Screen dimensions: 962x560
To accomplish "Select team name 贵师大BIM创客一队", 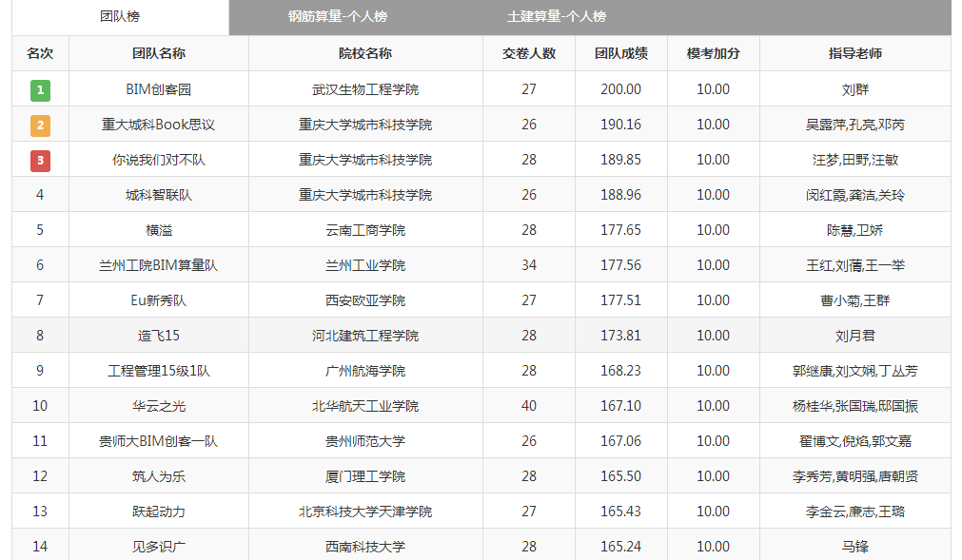I will pos(159,441).
